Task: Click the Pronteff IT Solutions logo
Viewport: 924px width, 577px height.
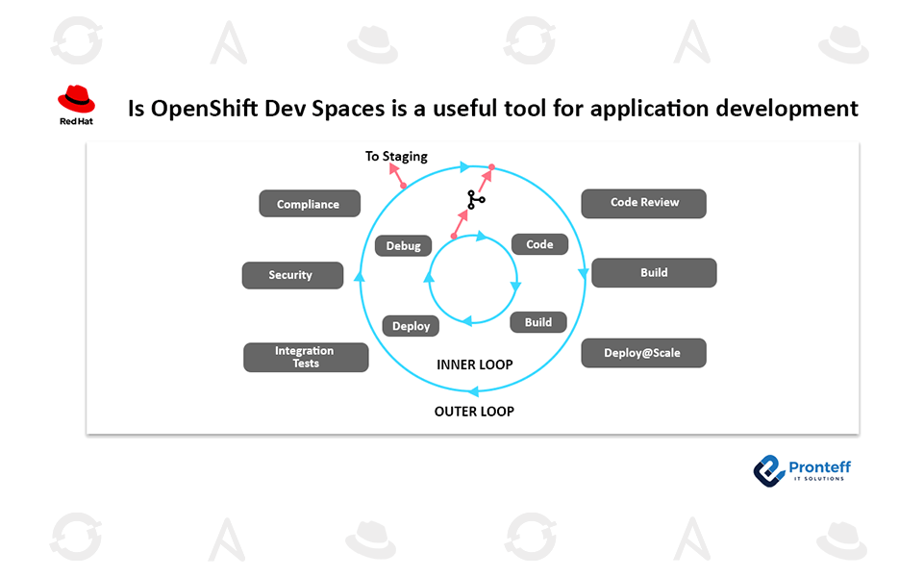Action: tap(802, 469)
